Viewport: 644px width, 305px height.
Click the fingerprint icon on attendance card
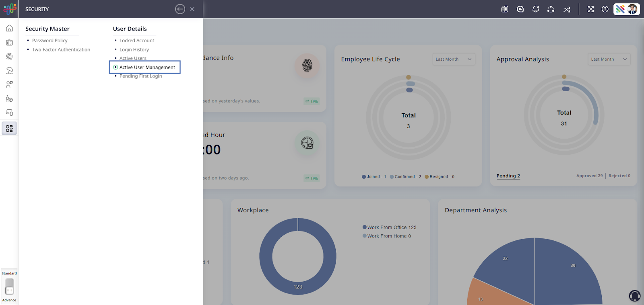click(307, 66)
